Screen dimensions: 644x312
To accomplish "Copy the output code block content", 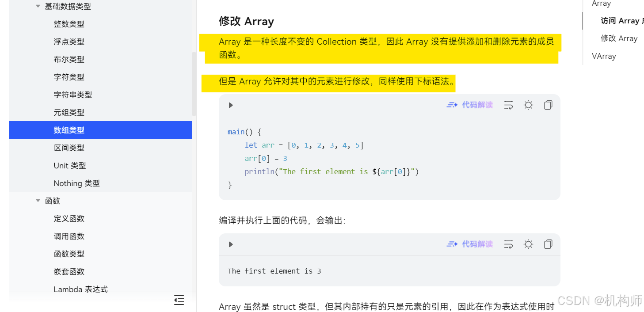I will pos(548,244).
